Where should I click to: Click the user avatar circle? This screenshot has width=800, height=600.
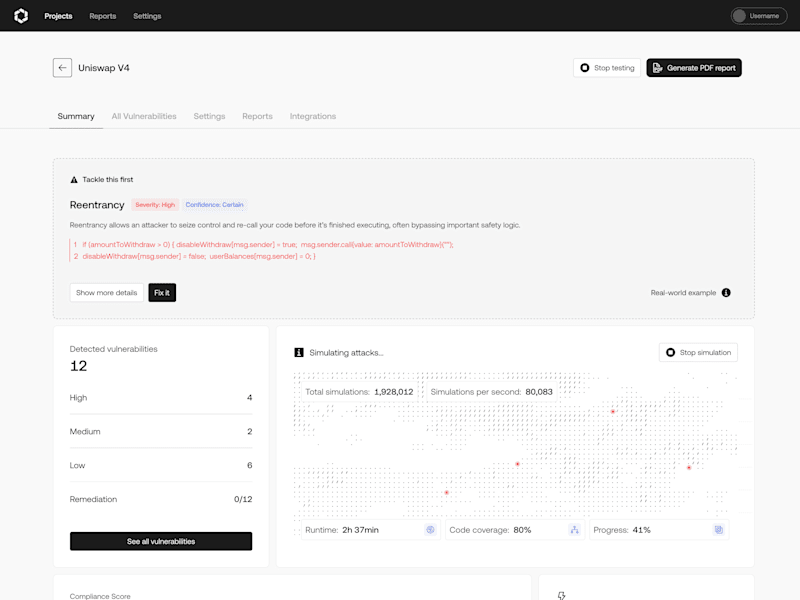click(x=739, y=16)
